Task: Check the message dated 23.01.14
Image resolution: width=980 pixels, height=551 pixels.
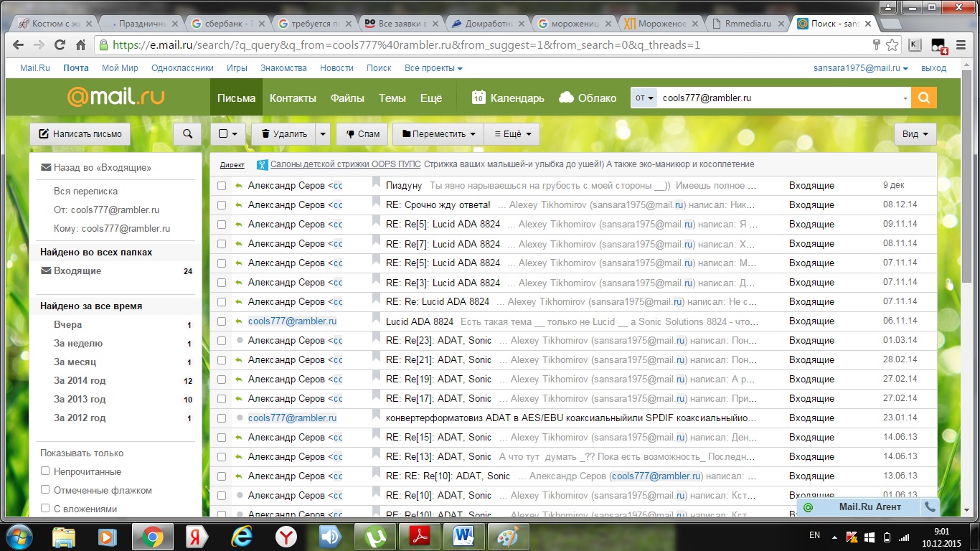Action: pyautogui.click(x=222, y=418)
